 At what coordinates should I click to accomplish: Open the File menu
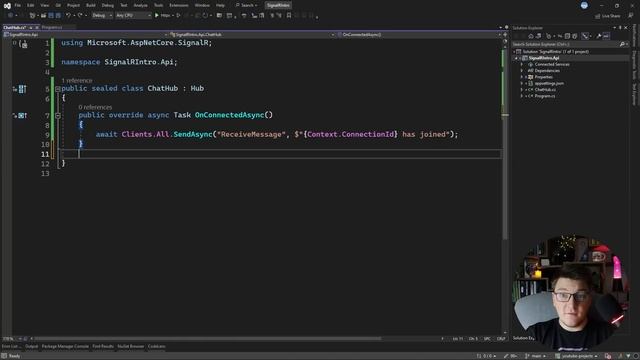coord(18,5)
